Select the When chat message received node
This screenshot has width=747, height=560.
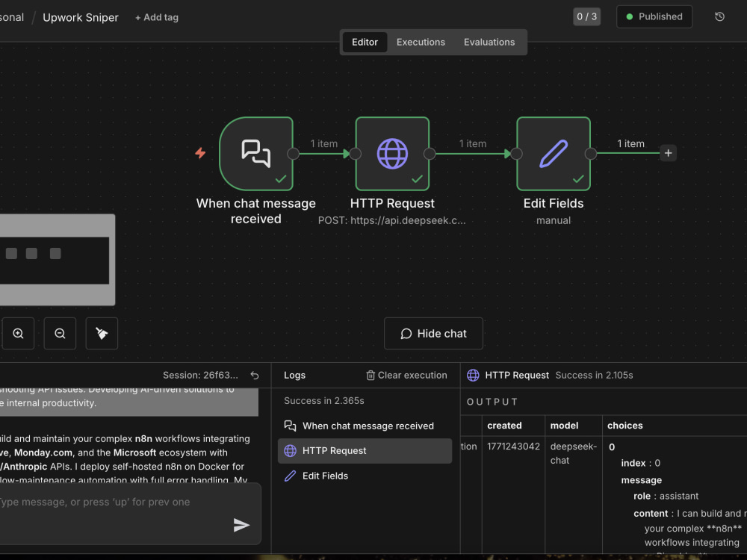coord(255,154)
